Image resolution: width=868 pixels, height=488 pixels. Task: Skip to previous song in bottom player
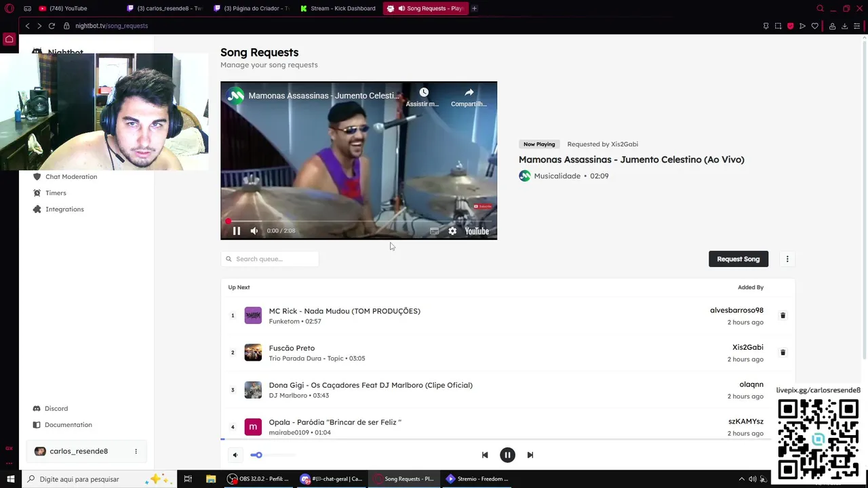coord(485,455)
